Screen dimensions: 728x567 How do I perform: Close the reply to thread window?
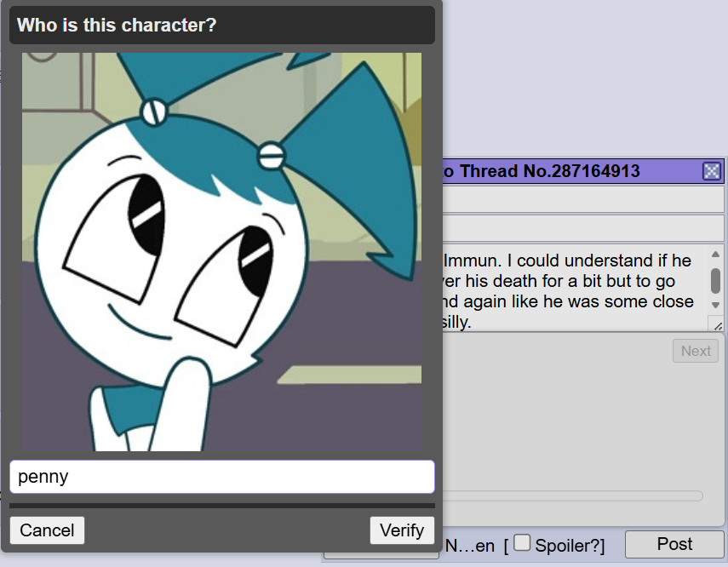(x=711, y=171)
